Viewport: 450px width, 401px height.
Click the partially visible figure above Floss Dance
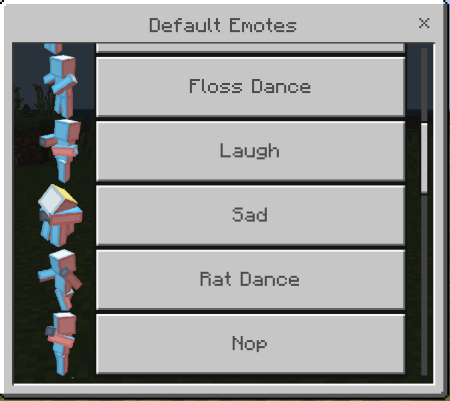coord(53,48)
